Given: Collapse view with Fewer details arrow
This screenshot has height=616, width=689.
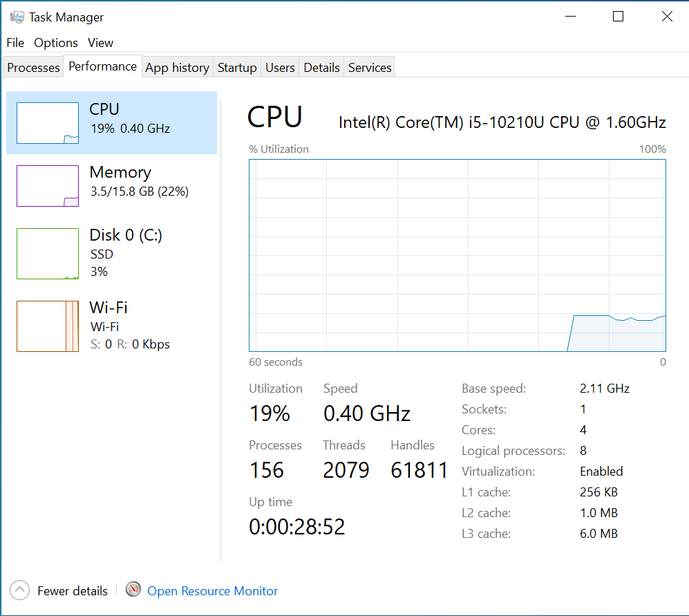Looking at the screenshot, I should click(20, 590).
